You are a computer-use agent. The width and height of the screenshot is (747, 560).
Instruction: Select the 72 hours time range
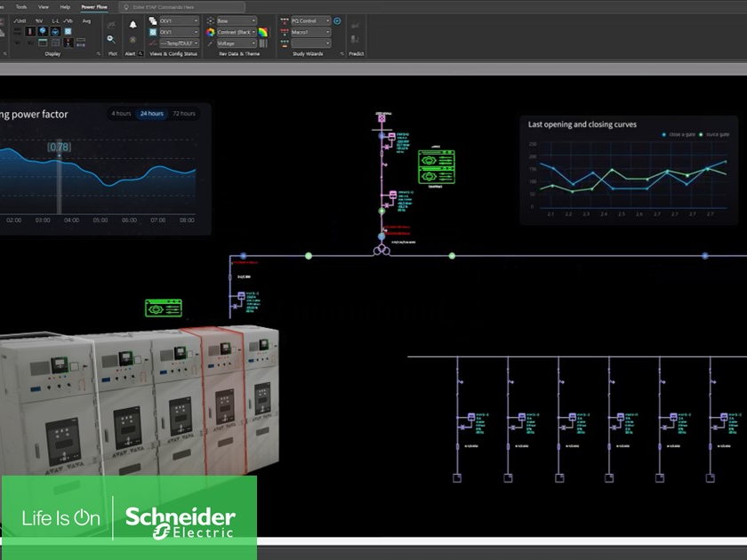(184, 114)
